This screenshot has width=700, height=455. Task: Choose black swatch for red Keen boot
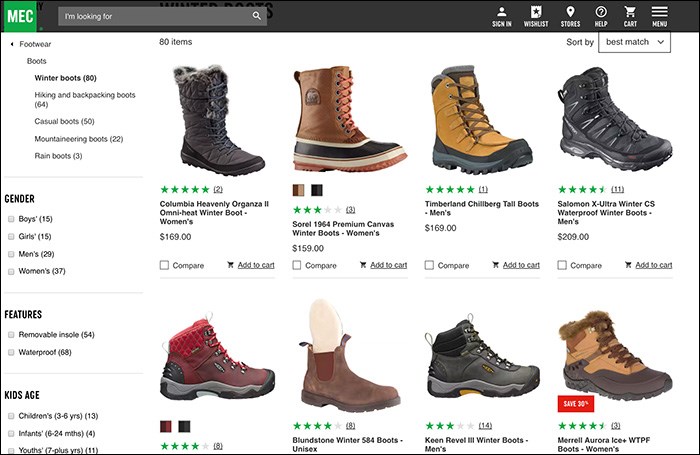[184, 426]
